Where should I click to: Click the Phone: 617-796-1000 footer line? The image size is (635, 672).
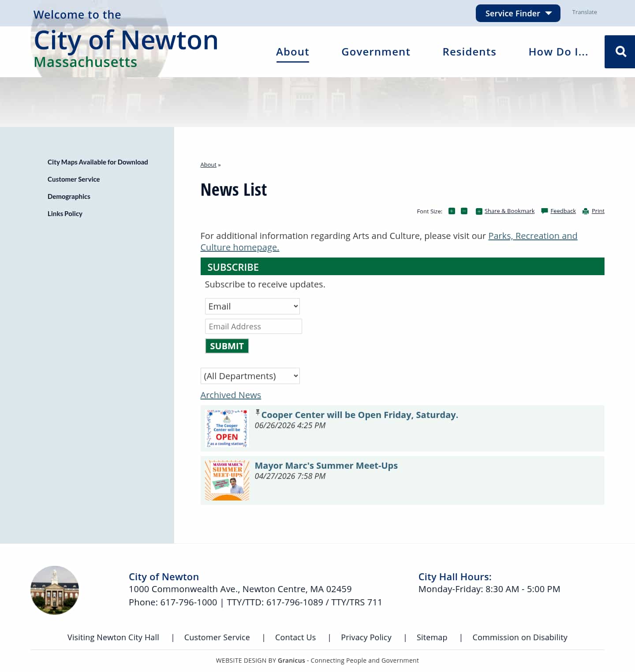255,602
